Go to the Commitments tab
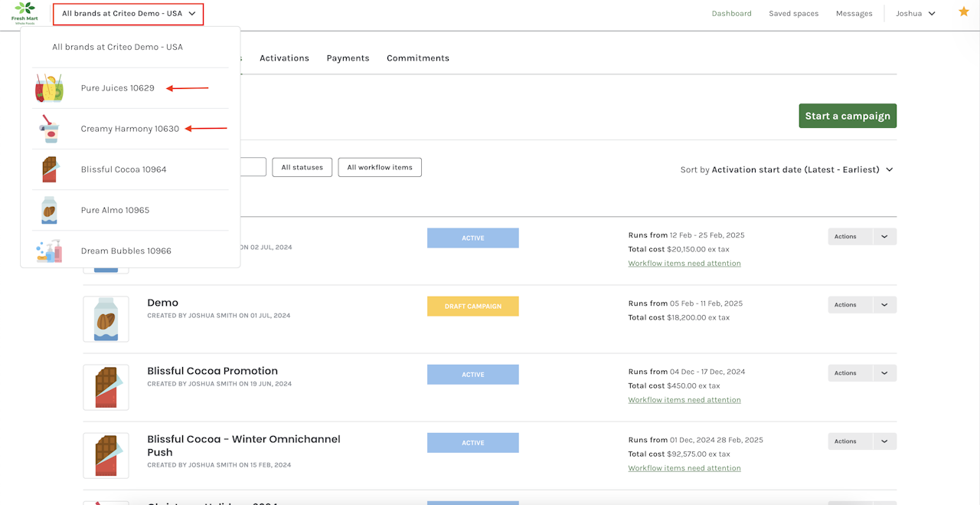980x505 pixels. pos(418,58)
